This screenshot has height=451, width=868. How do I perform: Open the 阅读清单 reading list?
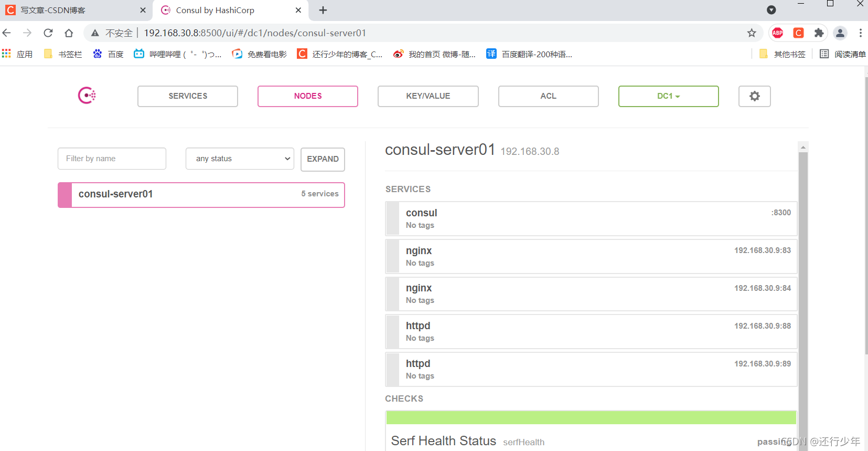pos(843,54)
